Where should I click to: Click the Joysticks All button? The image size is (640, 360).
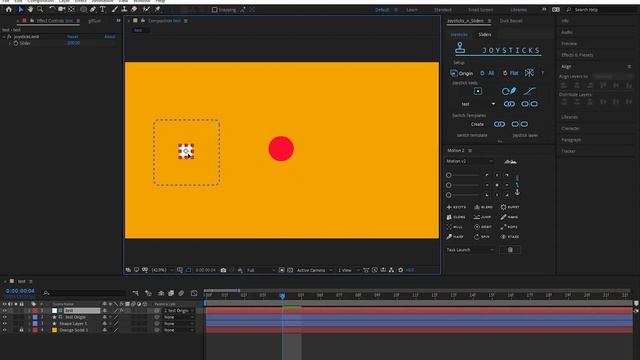pos(487,73)
